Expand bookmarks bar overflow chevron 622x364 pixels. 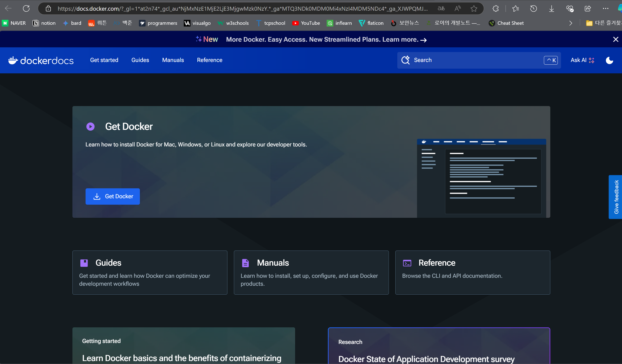tap(571, 23)
